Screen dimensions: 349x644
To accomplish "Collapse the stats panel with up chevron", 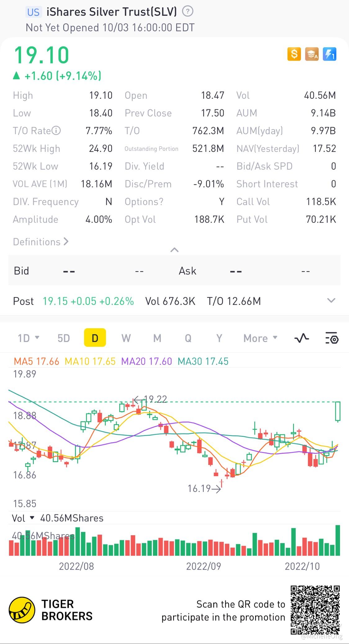I will point(175,250).
